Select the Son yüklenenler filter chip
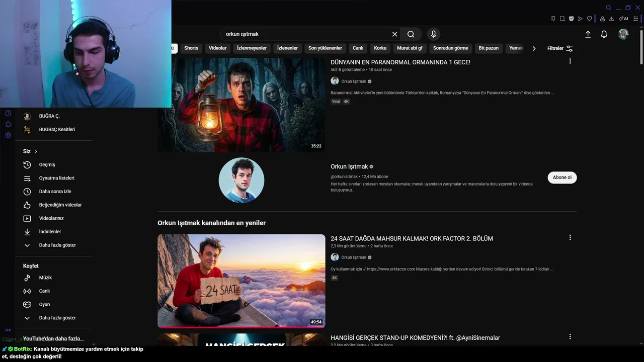644x362 pixels. pyautogui.click(x=325, y=48)
